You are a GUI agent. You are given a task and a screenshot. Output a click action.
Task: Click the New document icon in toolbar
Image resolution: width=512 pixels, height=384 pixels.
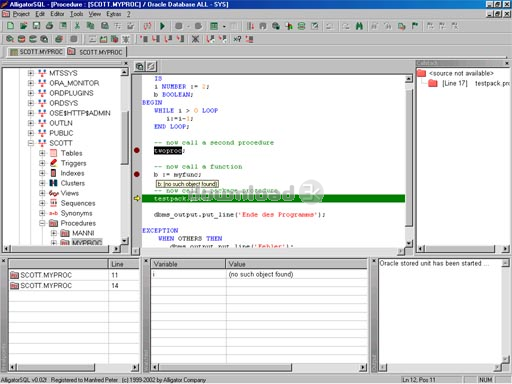[10, 26]
